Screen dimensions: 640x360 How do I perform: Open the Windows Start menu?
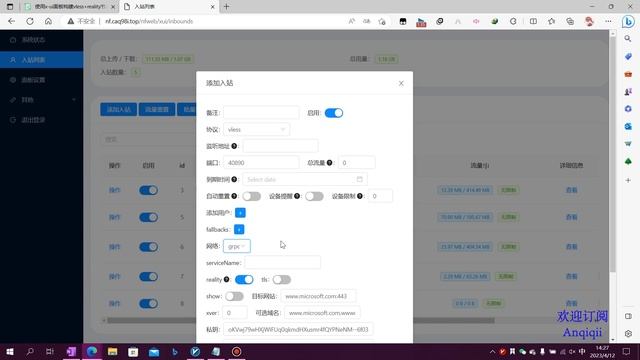(x=10, y=351)
